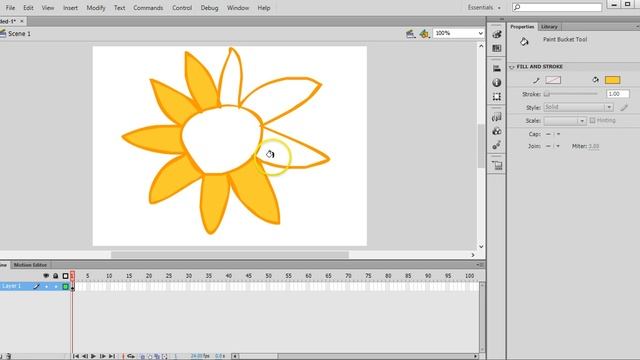The height and width of the screenshot is (360, 640).
Task: Open the Timeline panel options menu
Action: (x=480, y=265)
